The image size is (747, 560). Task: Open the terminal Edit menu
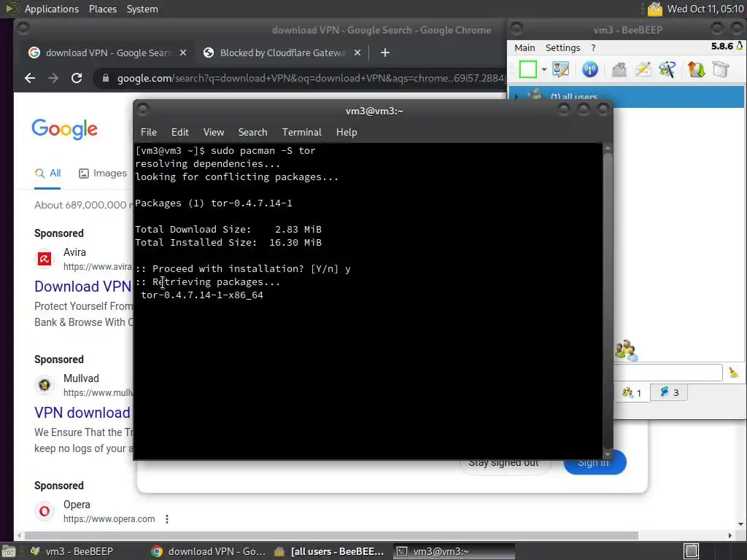tap(179, 132)
